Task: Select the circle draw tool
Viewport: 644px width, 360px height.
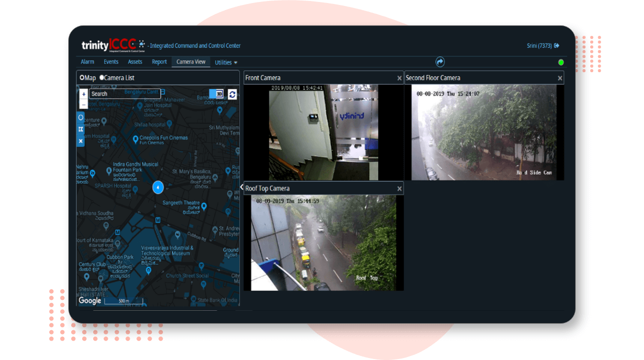Action: point(81,118)
